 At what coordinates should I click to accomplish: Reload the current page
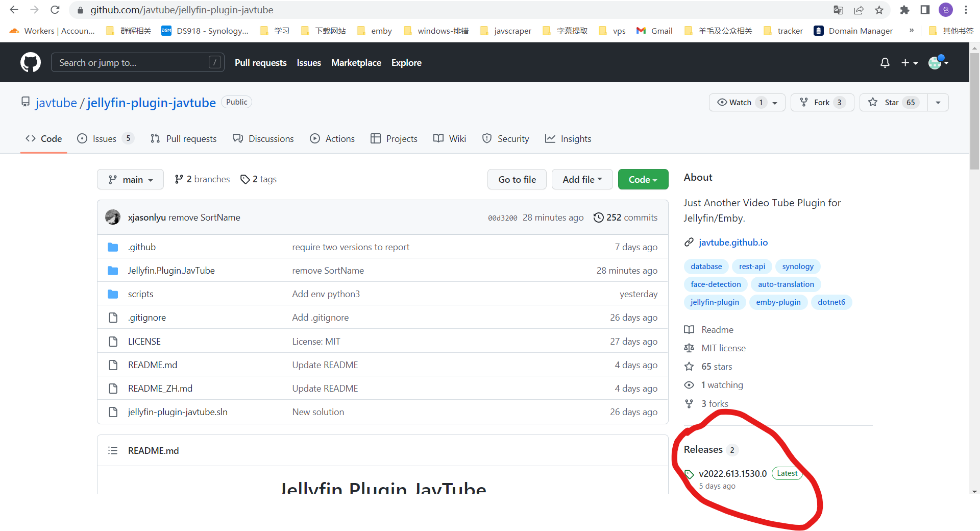[55, 10]
